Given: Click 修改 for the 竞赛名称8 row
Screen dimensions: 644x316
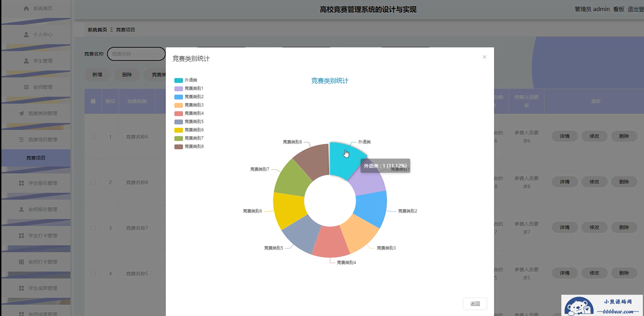Looking at the screenshot, I should tap(594, 182).
